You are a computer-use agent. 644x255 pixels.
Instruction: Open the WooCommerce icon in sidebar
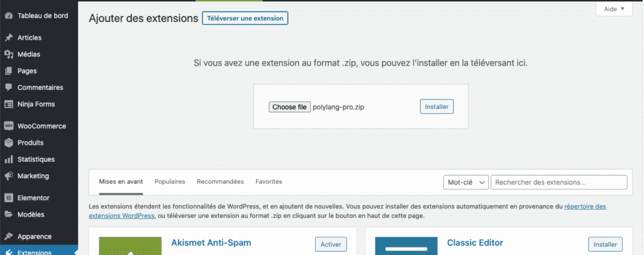[x=9, y=126]
